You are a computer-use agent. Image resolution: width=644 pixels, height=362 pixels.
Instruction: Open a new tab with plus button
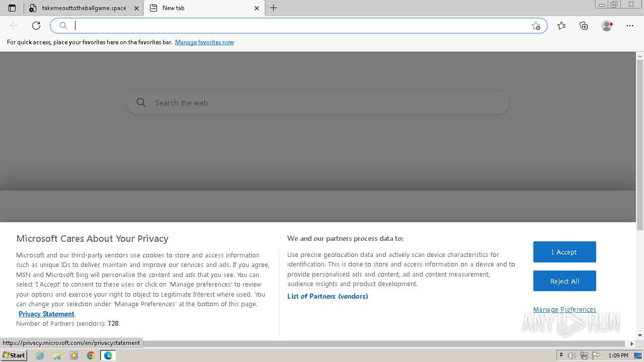(273, 8)
